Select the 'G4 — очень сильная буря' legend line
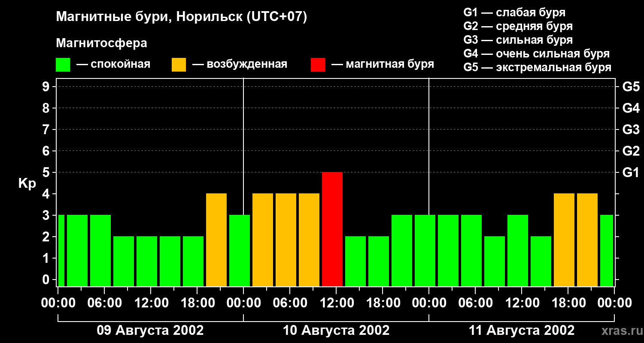The height and width of the screenshot is (343, 644). tap(537, 54)
